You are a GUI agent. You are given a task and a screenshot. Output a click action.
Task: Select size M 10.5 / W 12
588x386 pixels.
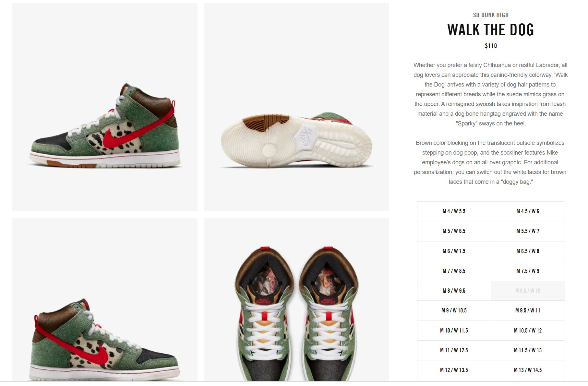coord(528,331)
